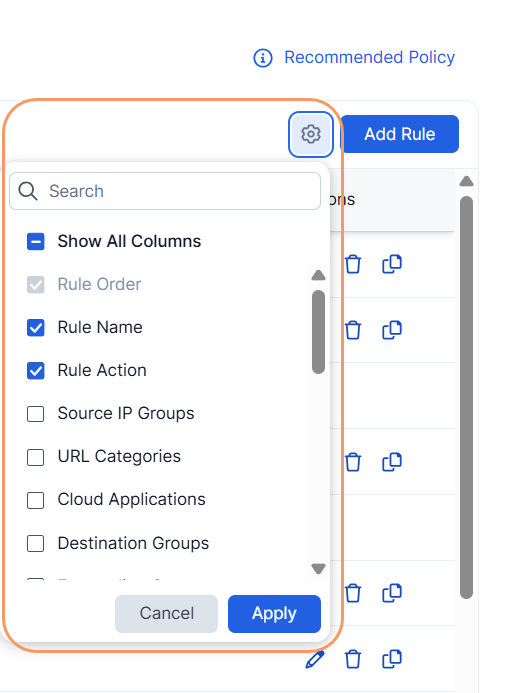Check the Destination Groups checkbox
506x693 pixels.
point(35,543)
